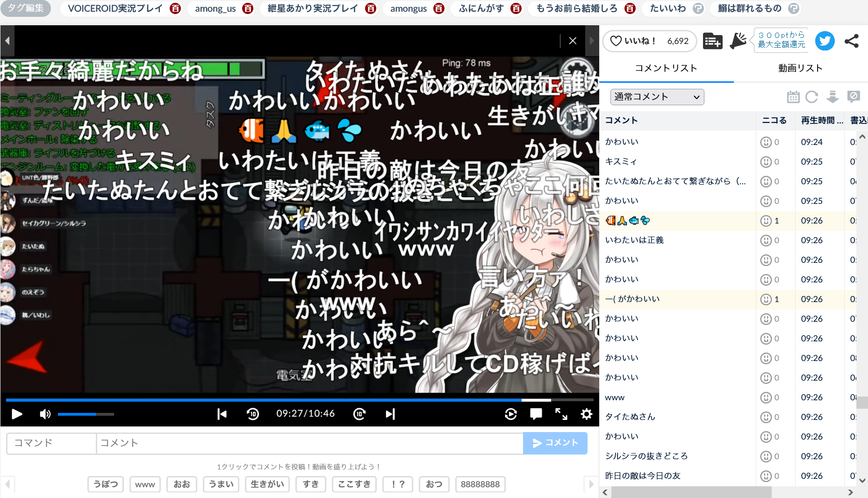Nicoru the emoji fish comment
Image resolution: width=868 pixels, height=498 pixels.
point(766,221)
